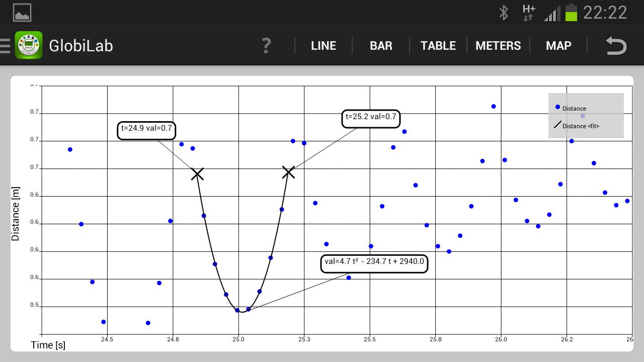Screen dimensions: 644x362
Task: Open the MAP view
Action: point(558,46)
